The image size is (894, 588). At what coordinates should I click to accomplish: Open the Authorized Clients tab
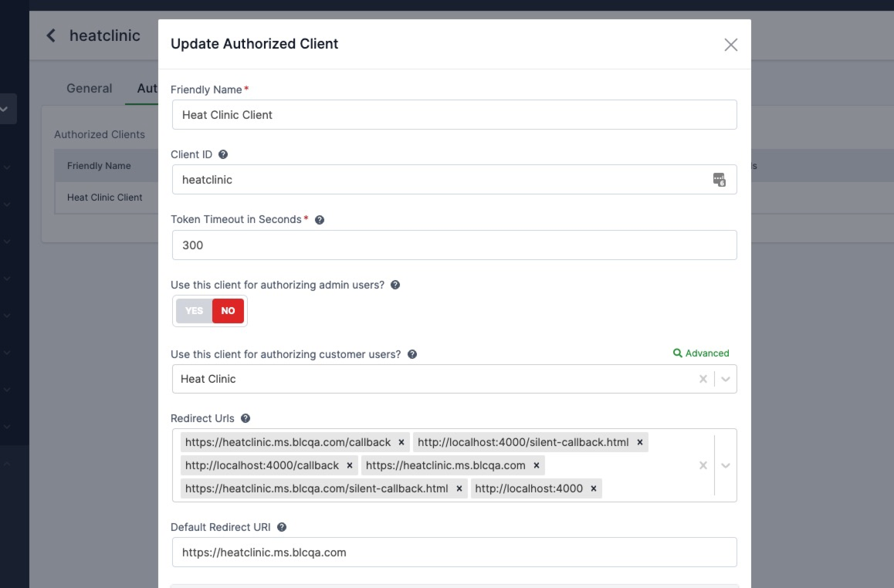coord(152,88)
